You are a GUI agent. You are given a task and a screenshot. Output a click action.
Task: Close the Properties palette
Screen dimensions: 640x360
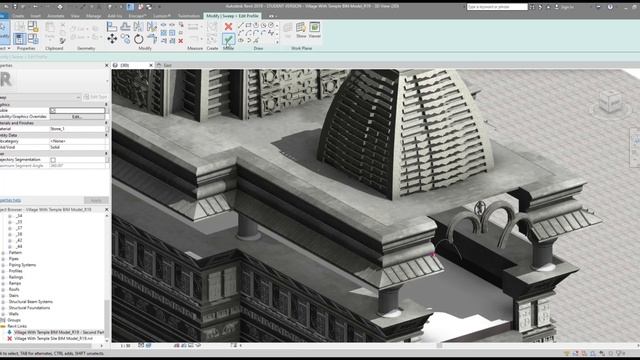pyautogui.click(x=107, y=65)
